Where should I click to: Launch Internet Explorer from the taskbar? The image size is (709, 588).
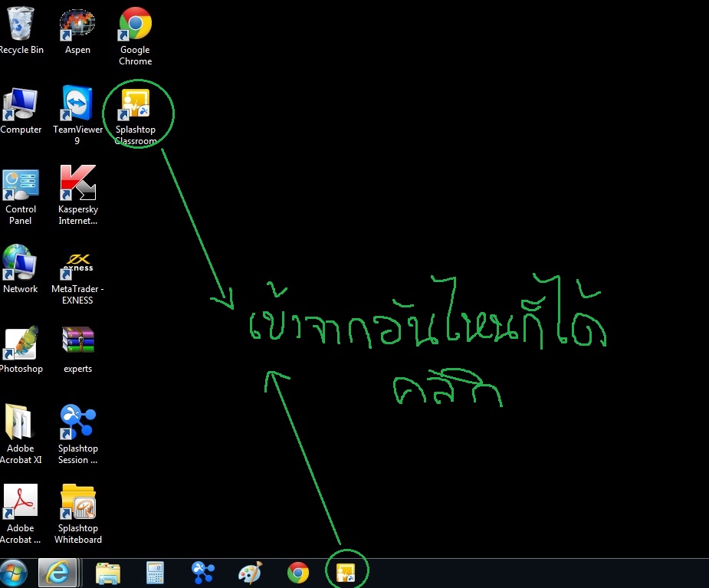(57, 573)
